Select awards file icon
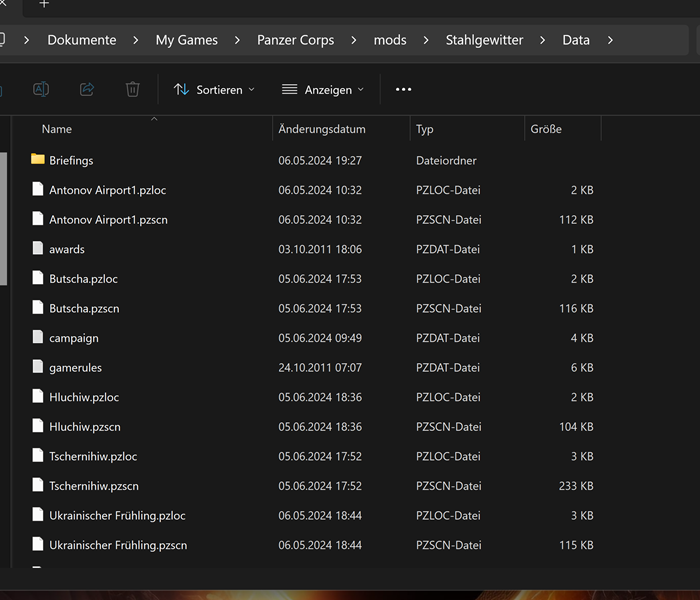Viewport: 700px width, 600px height. [x=38, y=248]
